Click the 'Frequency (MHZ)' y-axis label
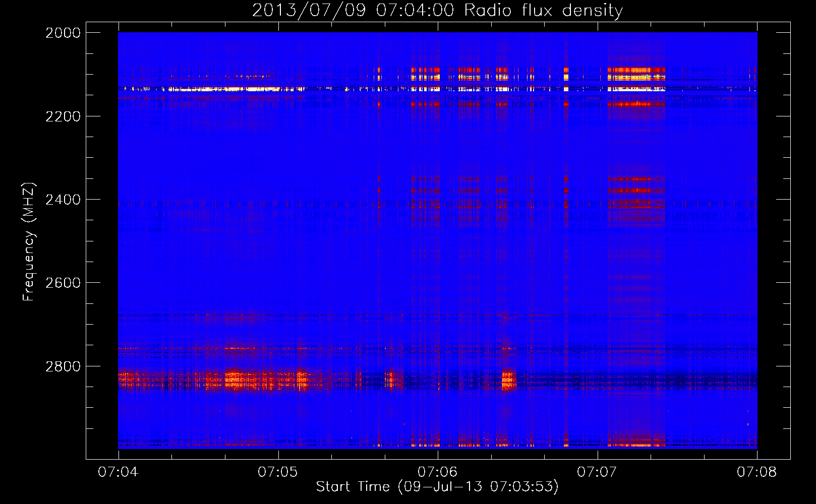 (x=29, y=242)
